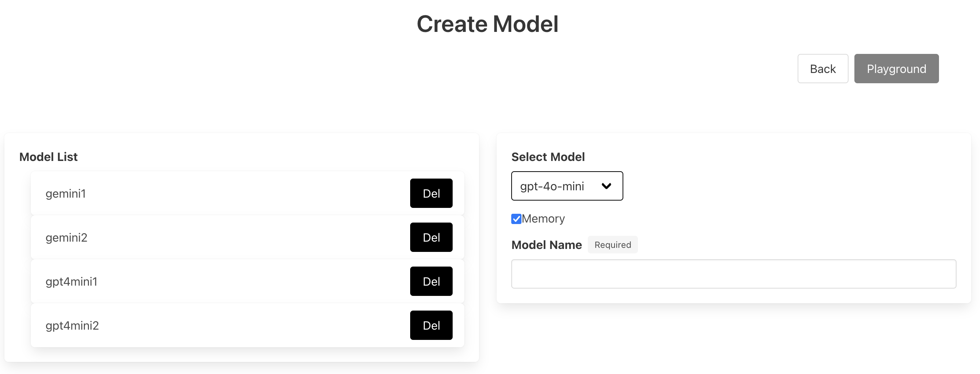
Task: Delete the gemini2 model
Action: coord(431,237)
